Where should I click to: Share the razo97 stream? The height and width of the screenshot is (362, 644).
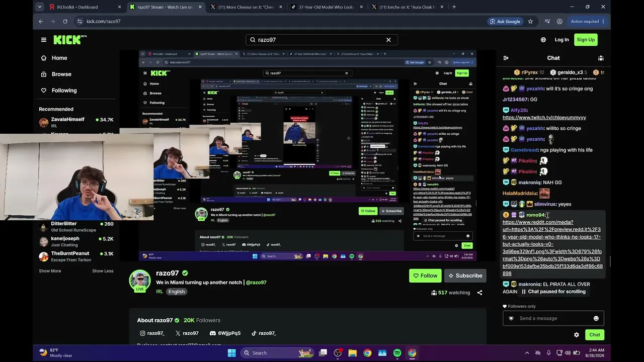click(479, 293)
